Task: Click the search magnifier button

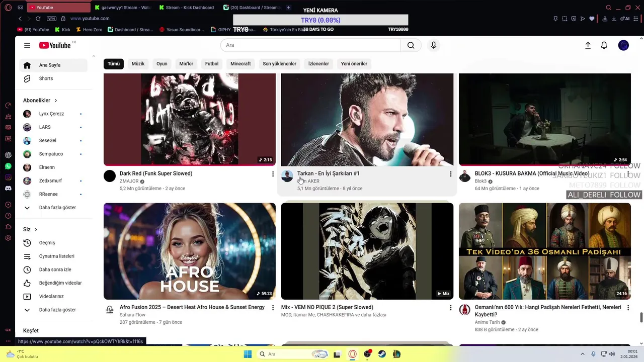Action: pyautogui.click(x=411, y=45)
